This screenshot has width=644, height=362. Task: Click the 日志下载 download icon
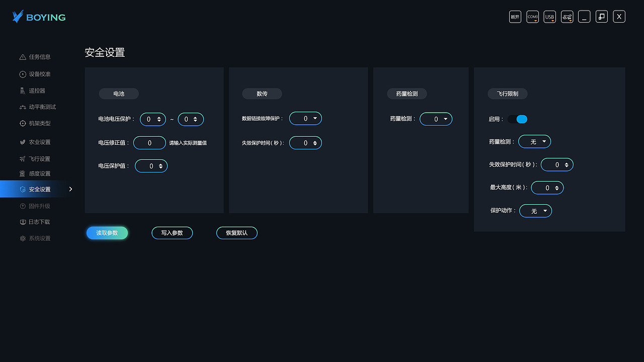pos(23,222)
